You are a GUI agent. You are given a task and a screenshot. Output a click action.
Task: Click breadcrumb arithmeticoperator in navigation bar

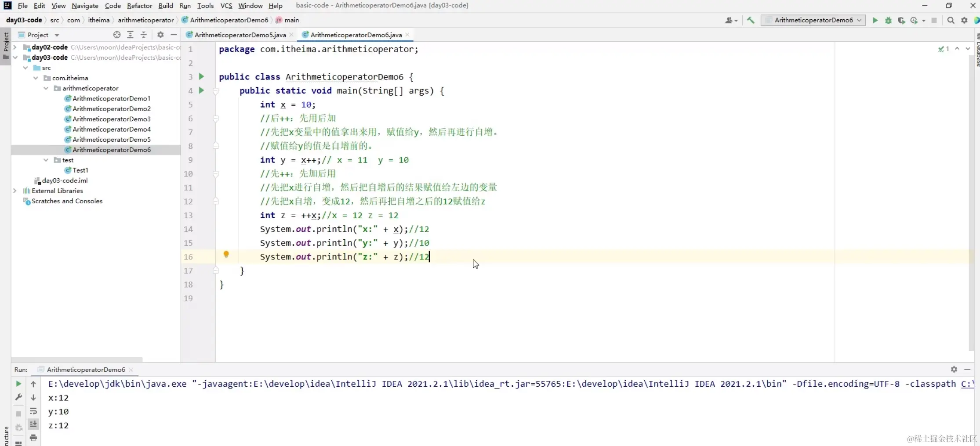pos(146,20)
